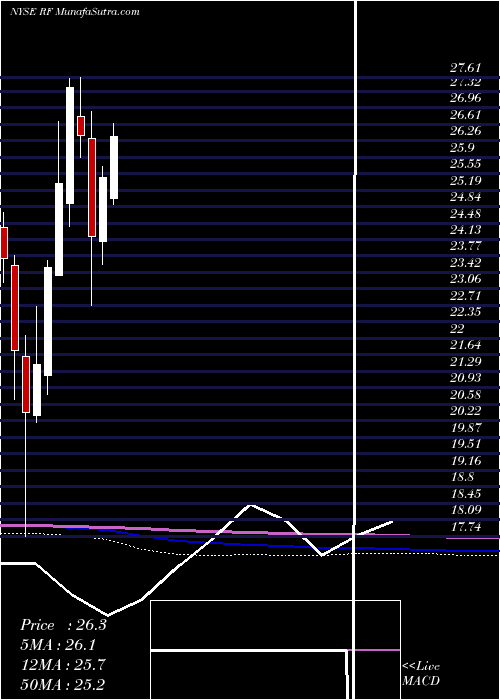Click the 18.8 price axis label
The width and height of the screenshot is (500, 700).
click(x=462, y=476)
